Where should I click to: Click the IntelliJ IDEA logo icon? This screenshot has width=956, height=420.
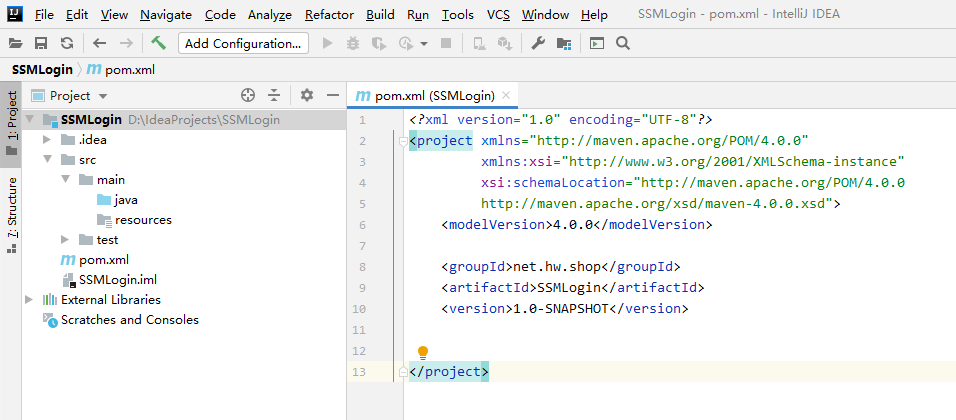(x=15, y=14)
